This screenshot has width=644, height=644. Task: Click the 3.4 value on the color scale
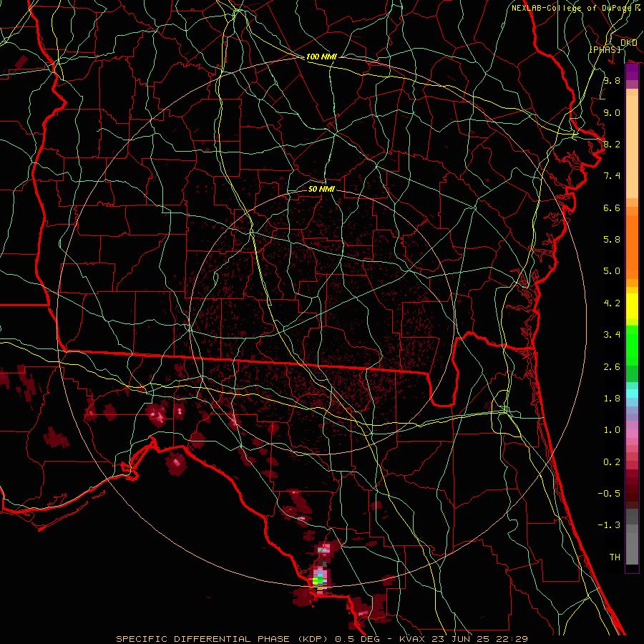pyautogui.click(x=612, y=335)
